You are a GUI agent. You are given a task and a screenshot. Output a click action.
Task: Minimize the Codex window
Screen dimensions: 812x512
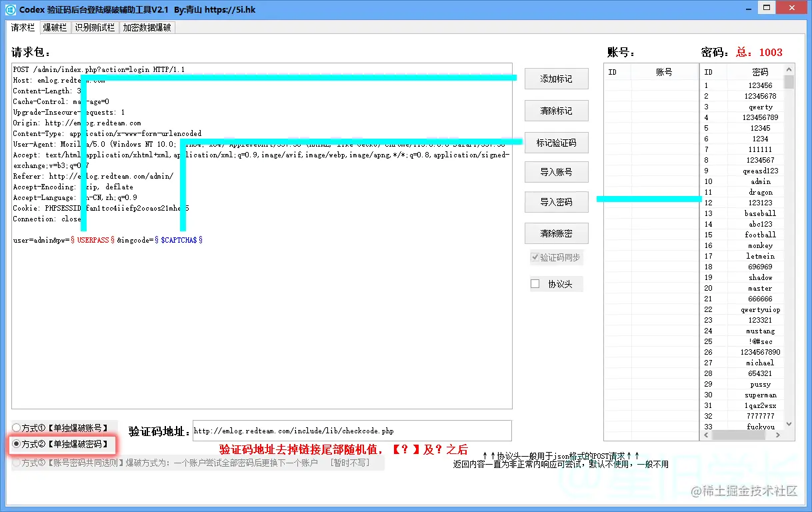click(x=748, y=8)
